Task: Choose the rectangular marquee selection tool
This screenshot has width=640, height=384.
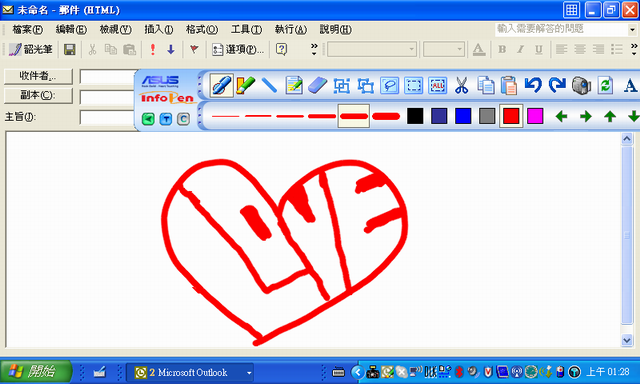Action: coord(413,86)
